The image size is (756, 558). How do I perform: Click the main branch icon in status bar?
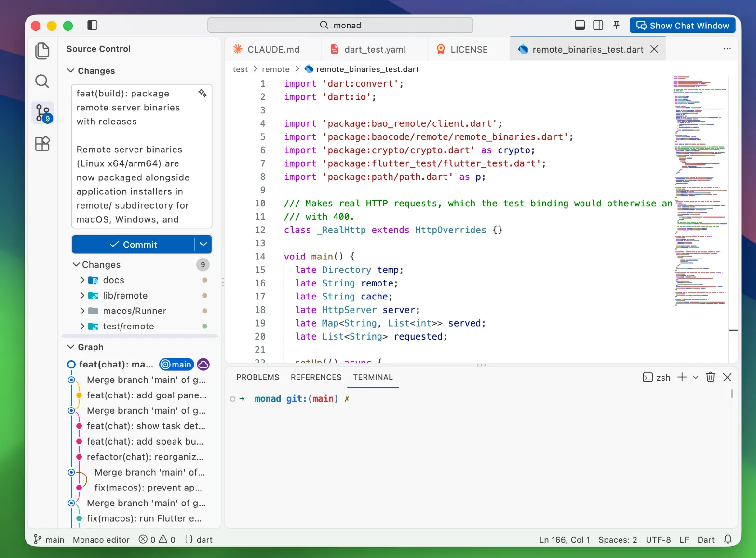point(38,539)
